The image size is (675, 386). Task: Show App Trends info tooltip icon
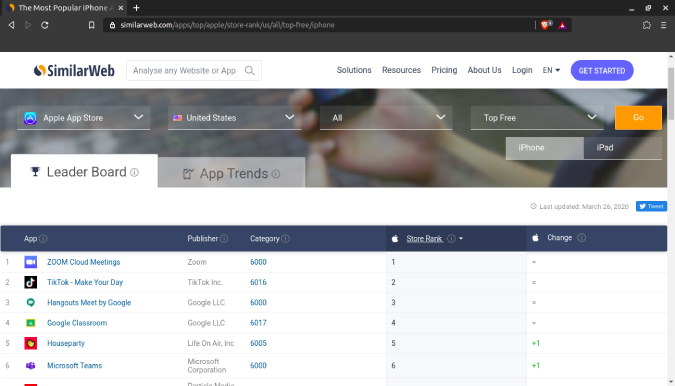click(x=276, y=174)
